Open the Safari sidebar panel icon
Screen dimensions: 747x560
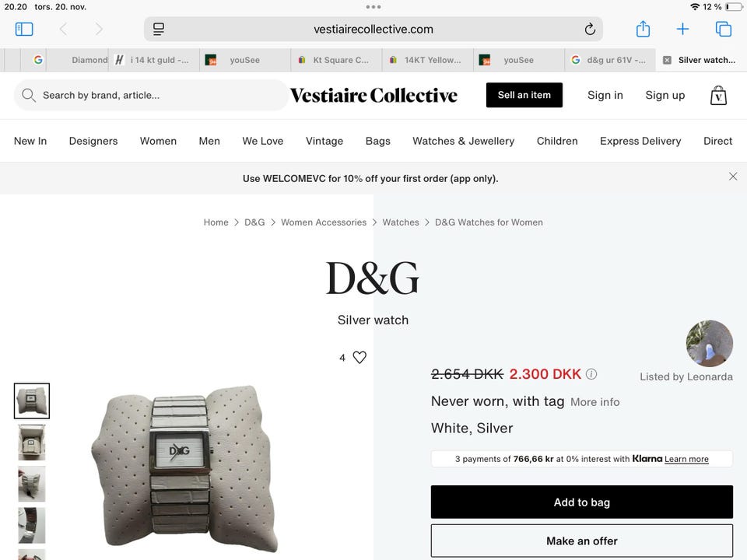pos(24,29)
